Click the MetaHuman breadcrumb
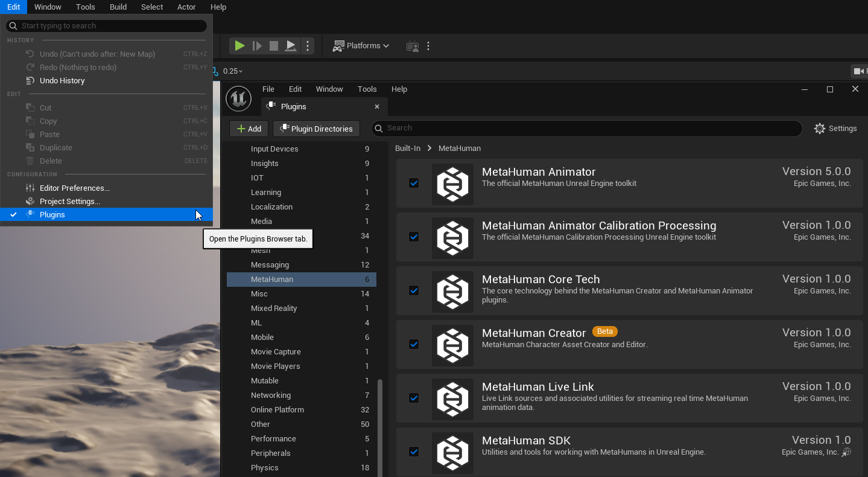 click(x=460, y=149)
